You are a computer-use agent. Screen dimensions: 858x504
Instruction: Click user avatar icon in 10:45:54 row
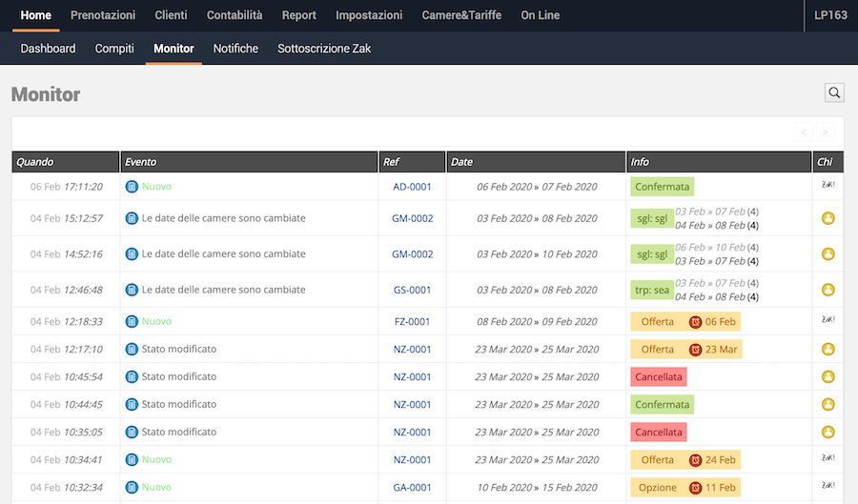coord(827,376)
